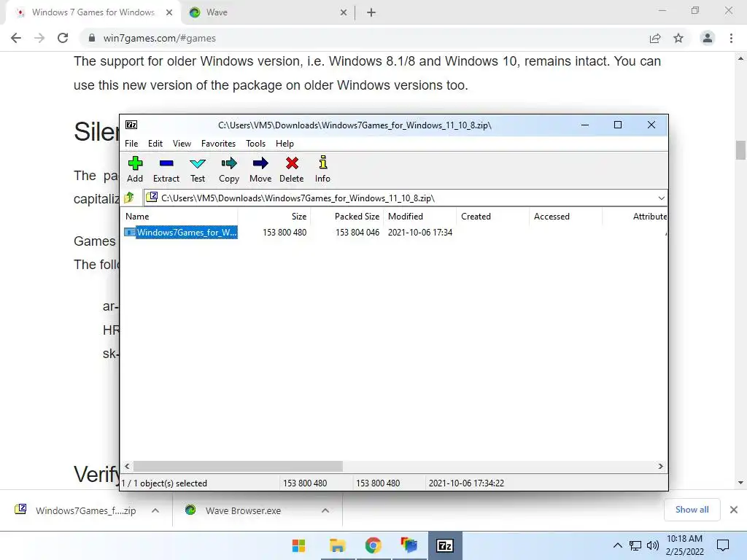Click the horizontal scrollbar left arrow
The height and width of the screenshot is (560, 747).
click(127, 466)
